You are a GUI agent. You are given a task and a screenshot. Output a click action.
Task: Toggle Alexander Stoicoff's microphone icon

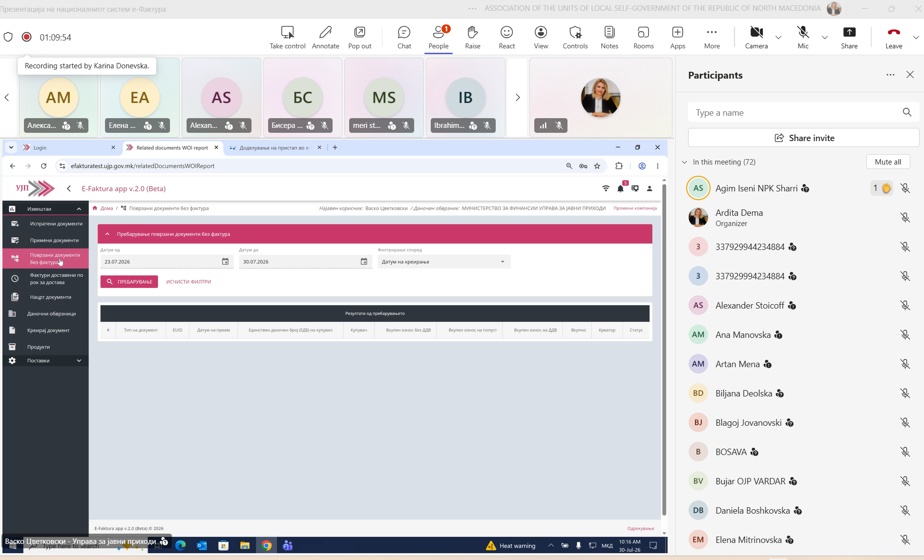pos(905,306)
